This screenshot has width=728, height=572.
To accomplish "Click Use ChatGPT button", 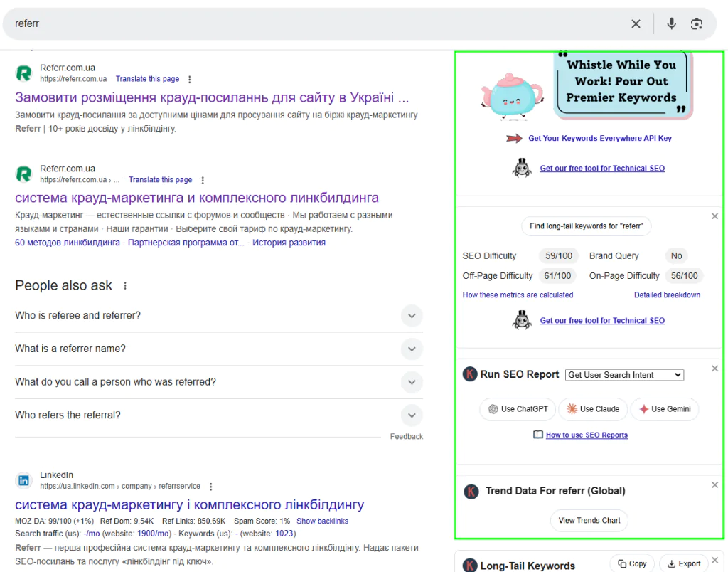I will 518,409.
